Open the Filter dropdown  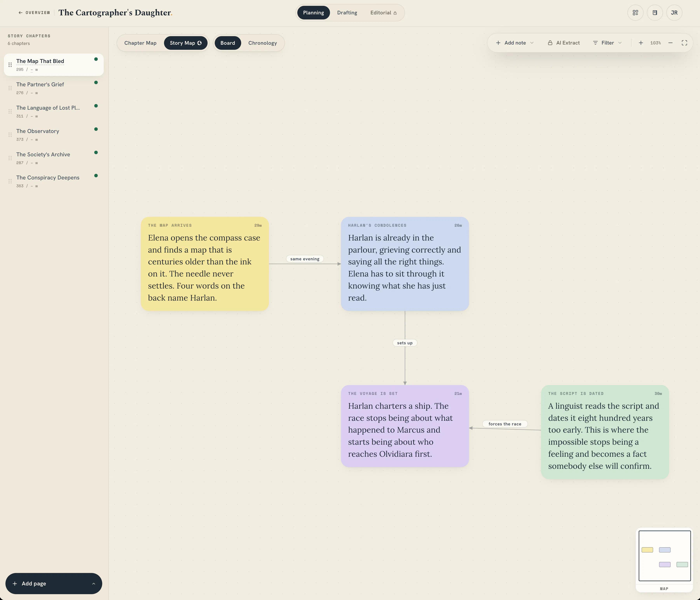607,43
